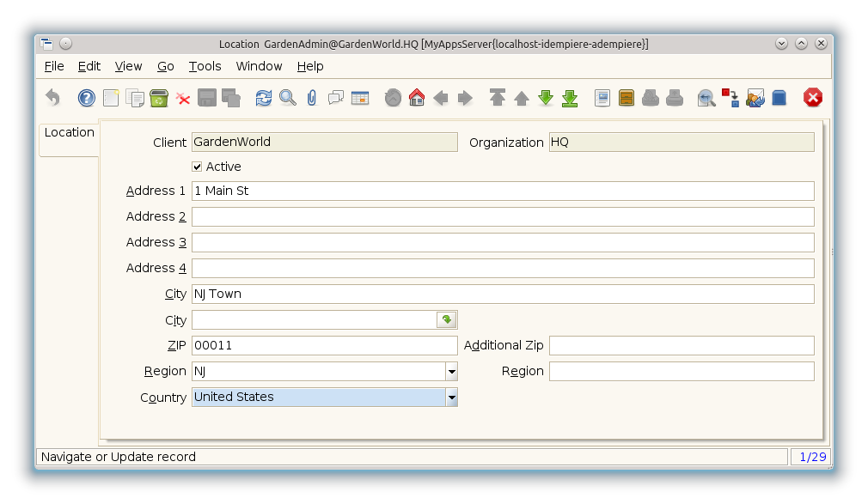This screenshot has height=504, width=868.
Task: Open the View menu
Action: pos(128,66)
